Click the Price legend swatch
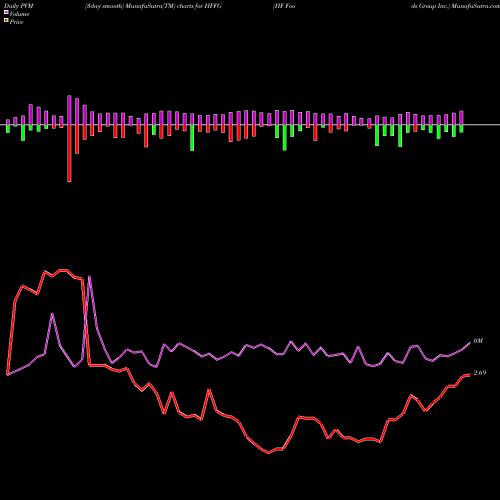Screen dimensions: 500x500 6,21
